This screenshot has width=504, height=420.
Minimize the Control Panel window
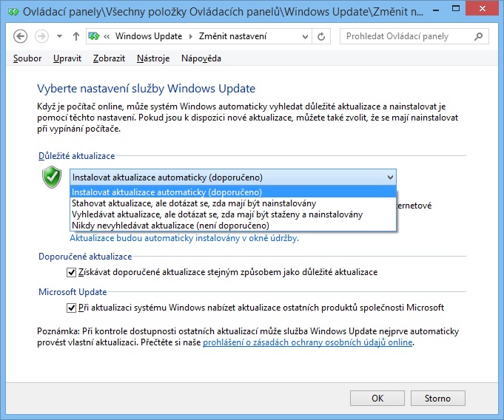tap(436, 10)
